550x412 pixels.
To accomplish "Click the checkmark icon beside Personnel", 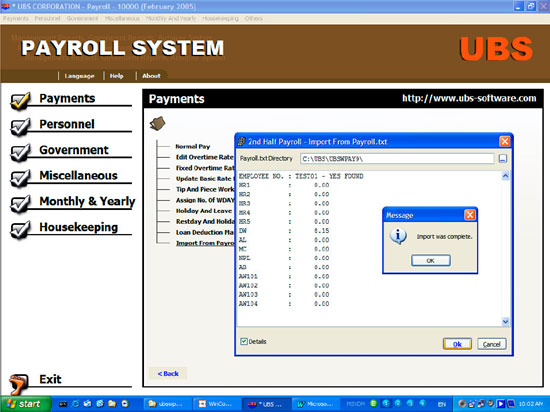I will click(x=20, y=127).
